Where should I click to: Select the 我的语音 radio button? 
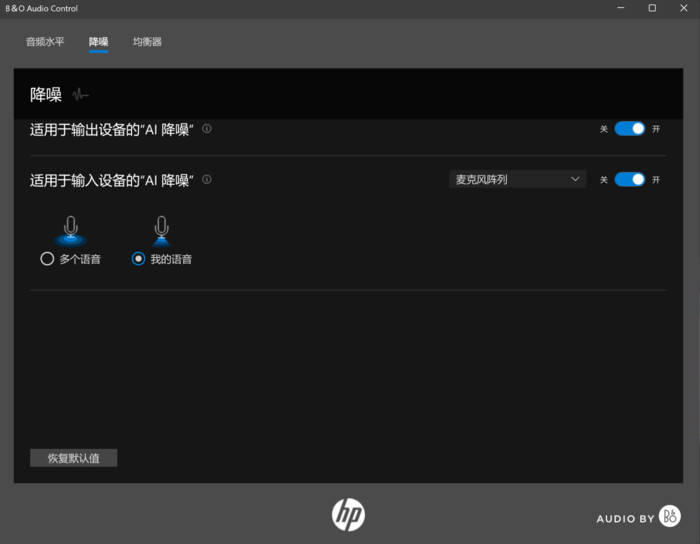(x=139, y=259)
